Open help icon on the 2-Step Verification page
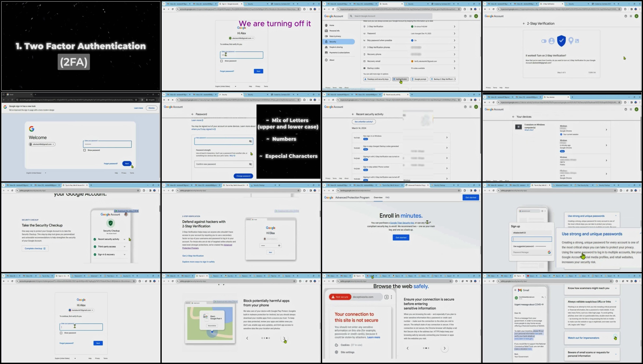This screenshot has height=364, width=643. [626, 16]
